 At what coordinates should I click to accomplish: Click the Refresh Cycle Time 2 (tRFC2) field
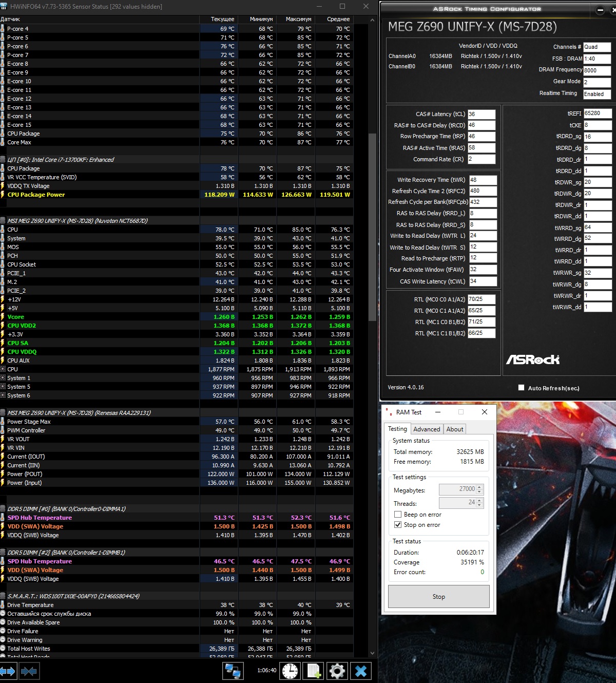coord(483,191)
